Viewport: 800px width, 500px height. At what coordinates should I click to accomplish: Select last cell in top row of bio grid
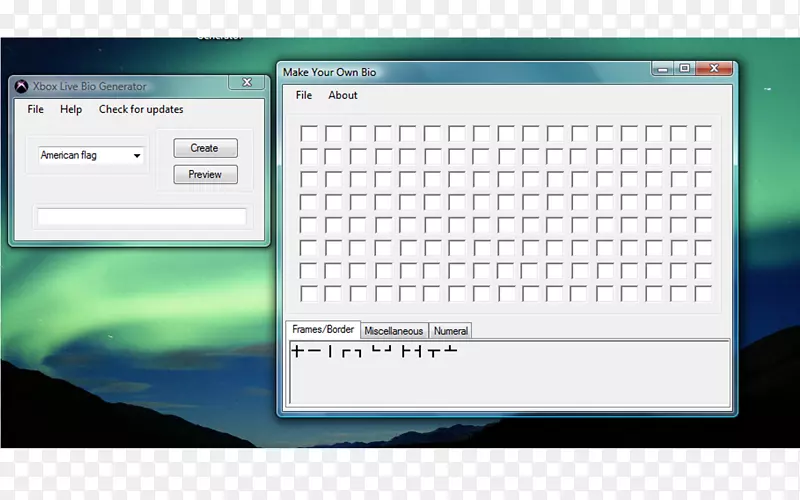coord(703,134)
